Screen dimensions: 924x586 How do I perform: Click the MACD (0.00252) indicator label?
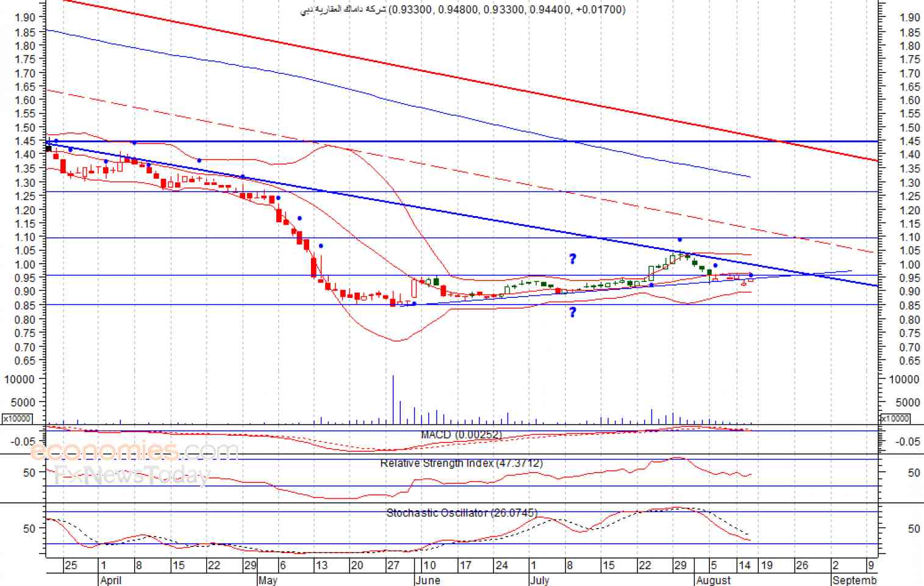point(461,435)
